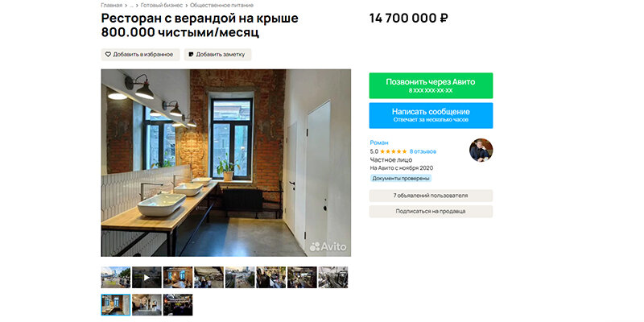Click Написать сообщение button

(x=431, y=115)
